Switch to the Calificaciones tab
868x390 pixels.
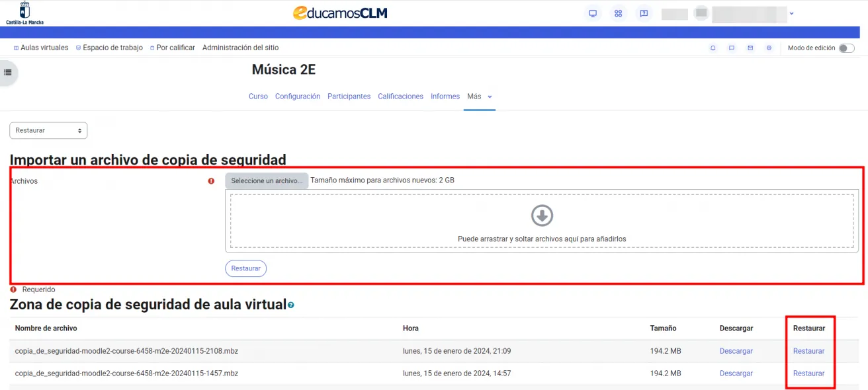(400, 96)
